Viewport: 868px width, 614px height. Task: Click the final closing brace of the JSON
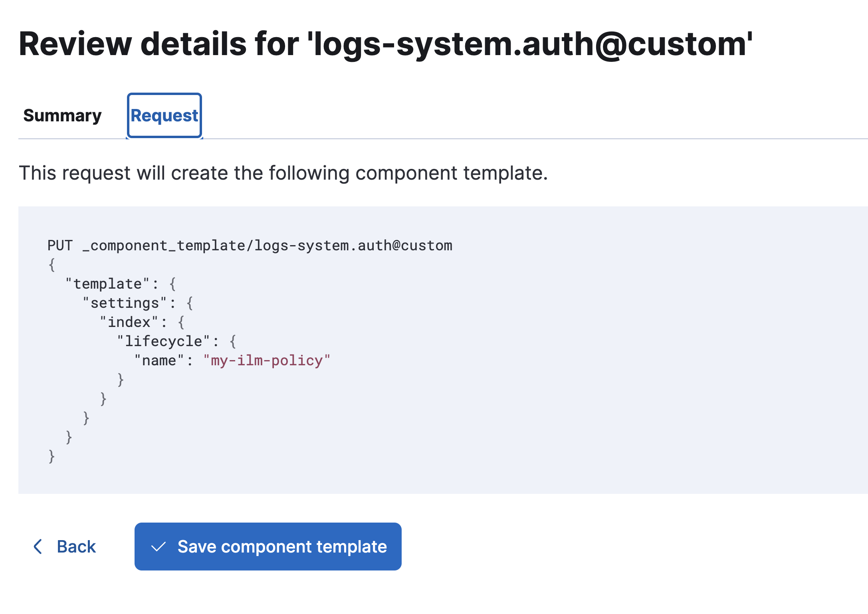pos(51,456)
